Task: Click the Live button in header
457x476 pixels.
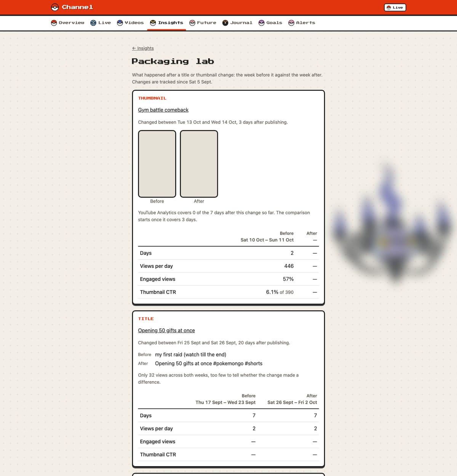Action: click(x=395, y=8)
